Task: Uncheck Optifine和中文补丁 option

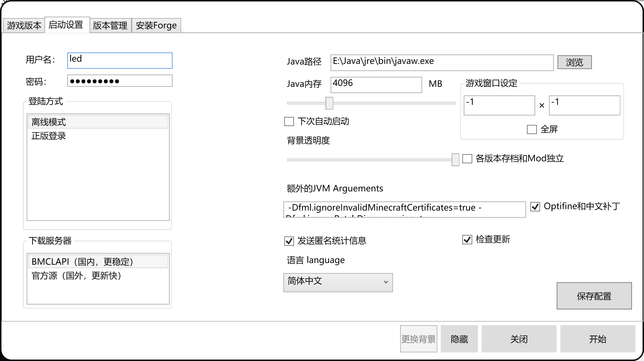Action: [x=535, y=207]
